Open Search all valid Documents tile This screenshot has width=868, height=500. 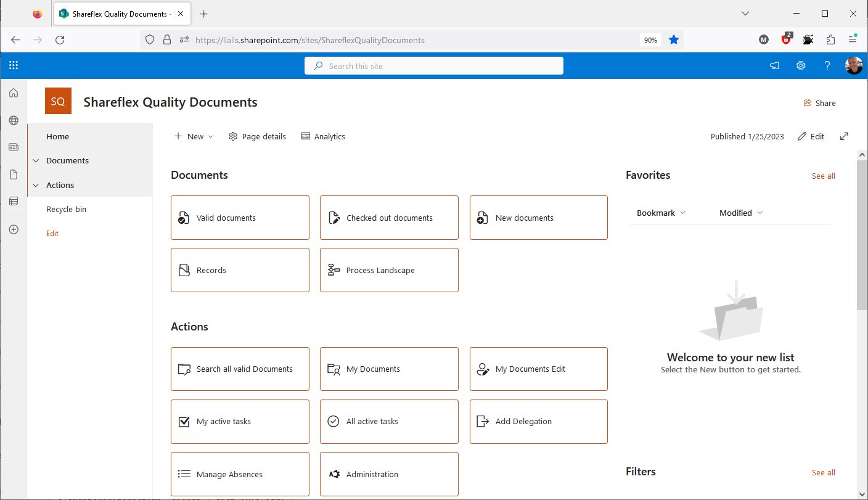pos(240,369)
